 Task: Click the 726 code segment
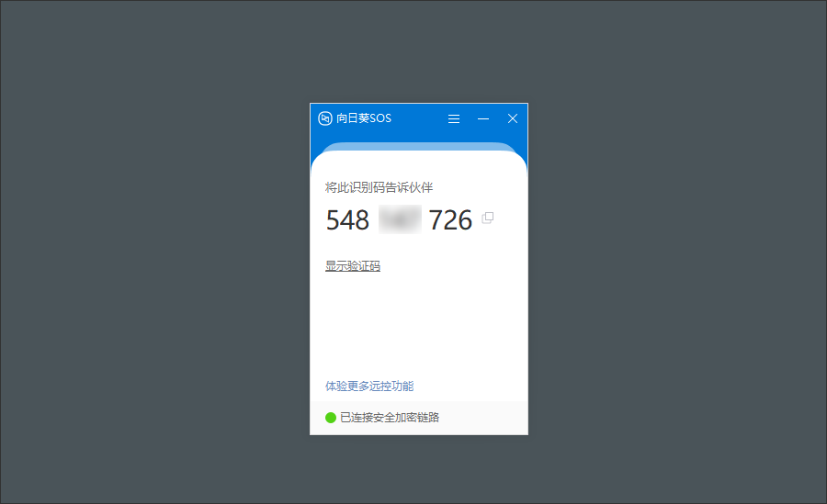450,219
